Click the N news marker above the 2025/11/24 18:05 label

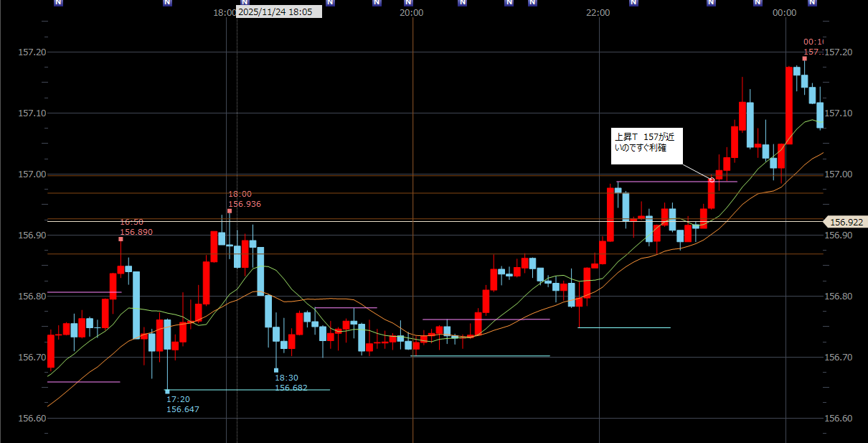245,3
